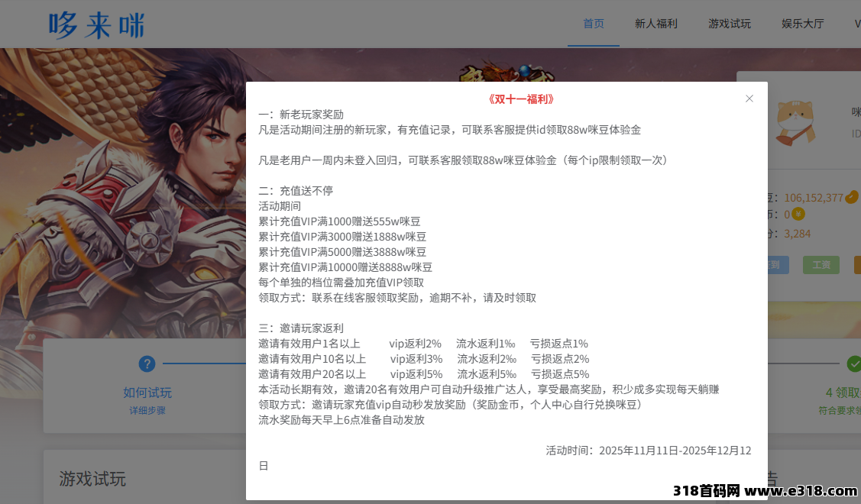The width and height of the screenshot is (861, 504).
Task: Open the 娱乐大厅 navigation tab
Action: (802, 24)
